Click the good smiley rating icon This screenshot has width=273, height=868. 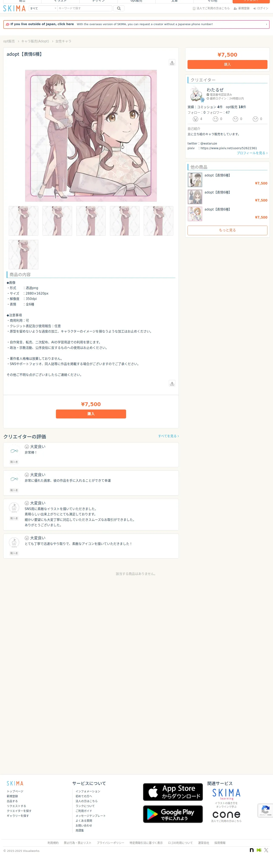click(215, 119)
